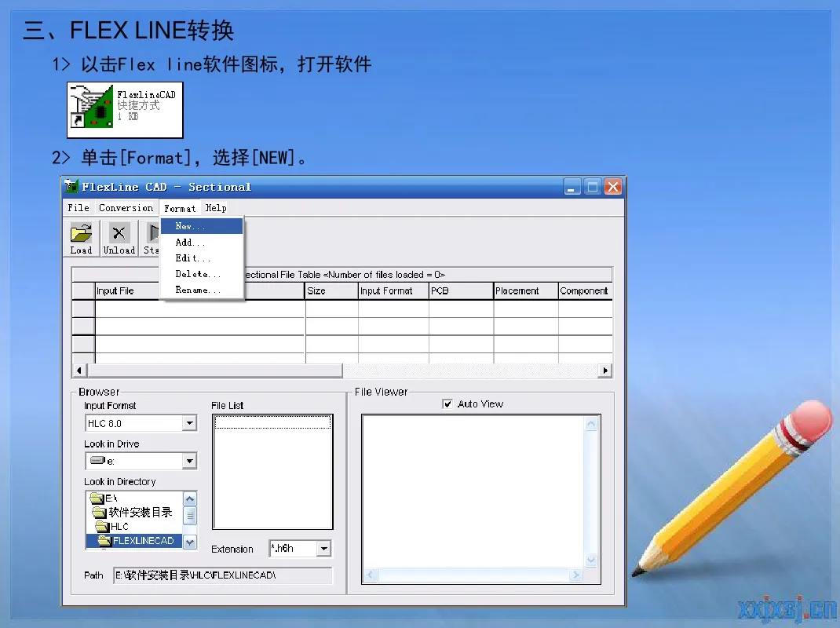Image resolution: width=840 pixels, height=628 pixels.
Task: Choose Add... from Format menu
Action: (202, 243)
